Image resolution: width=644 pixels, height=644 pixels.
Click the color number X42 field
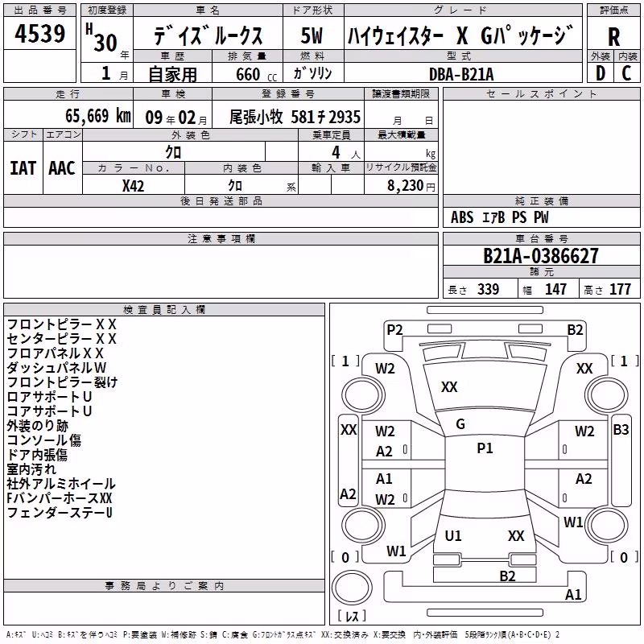tap(134, 185)
